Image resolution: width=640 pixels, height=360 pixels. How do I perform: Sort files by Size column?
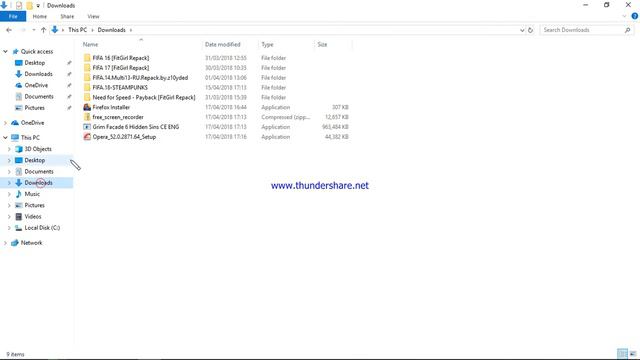click(x=322, y=44)
